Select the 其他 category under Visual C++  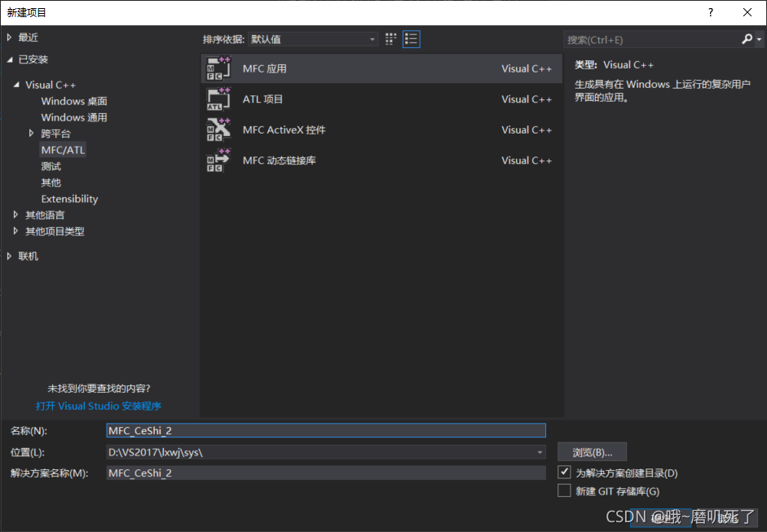click(x=51, y=182)
